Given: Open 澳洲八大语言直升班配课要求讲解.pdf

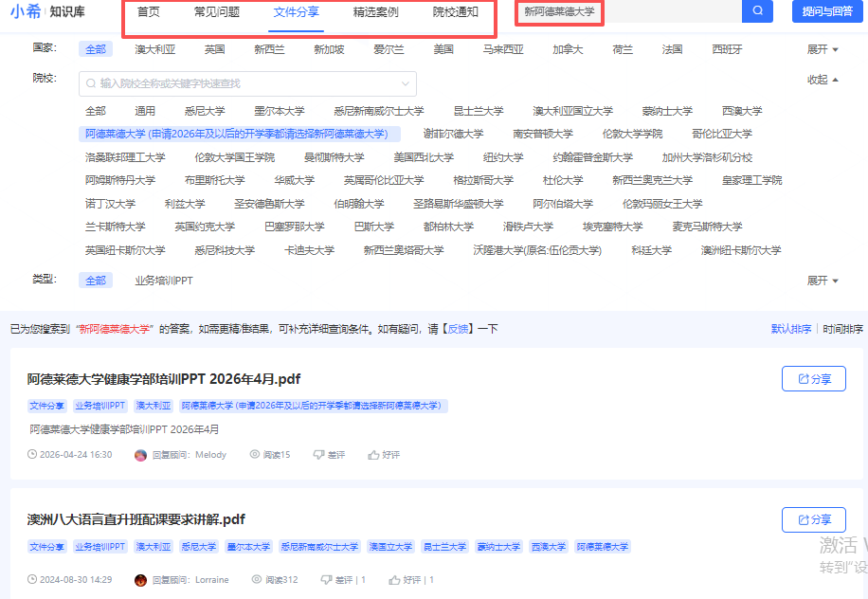Looking at the screenshot, I should coord(136,519).
